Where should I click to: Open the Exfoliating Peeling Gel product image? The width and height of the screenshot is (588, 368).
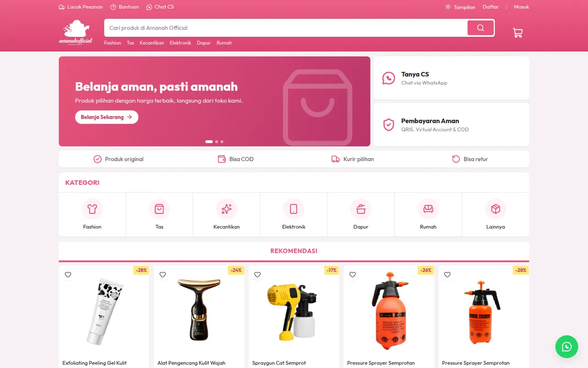tap(104, 311)
